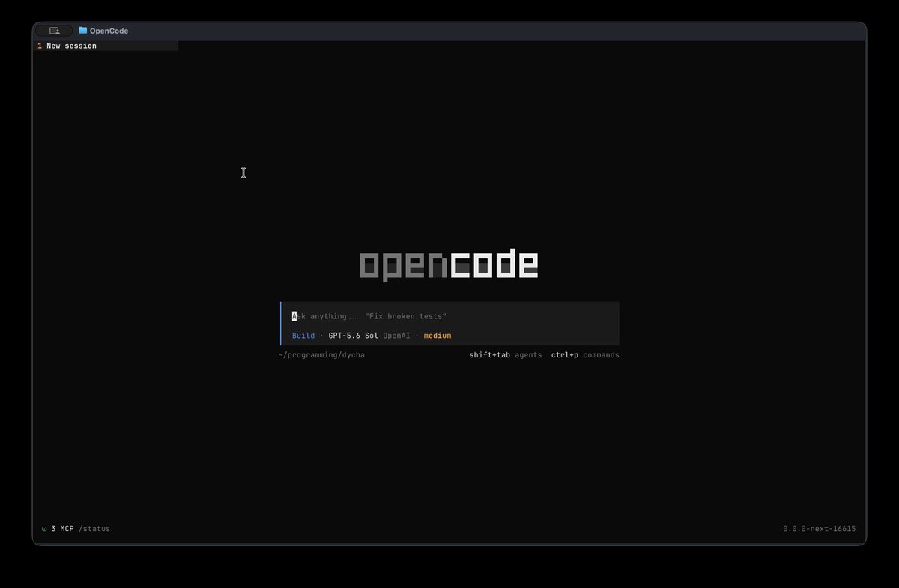Screen dimensions: 899x588
Task: Click the "/status" command text
Action: [94, 529]
